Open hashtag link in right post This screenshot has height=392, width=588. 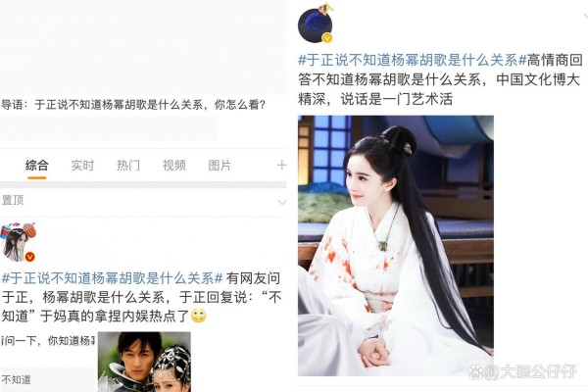click(x=413, y=60)
